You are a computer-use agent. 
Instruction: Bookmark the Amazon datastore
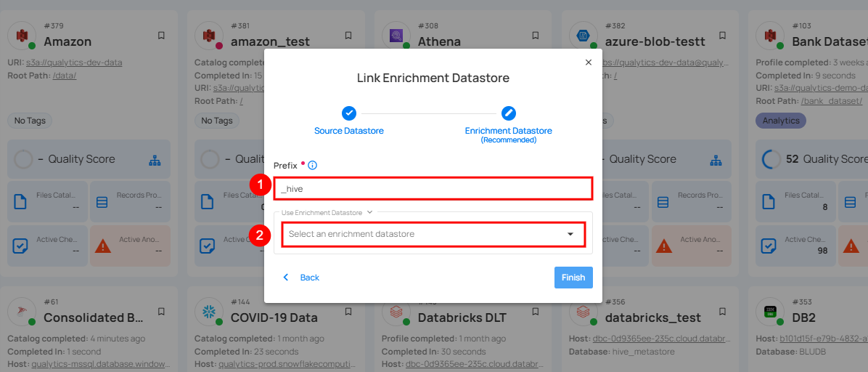pyautogui.click(x=161, y=35)
